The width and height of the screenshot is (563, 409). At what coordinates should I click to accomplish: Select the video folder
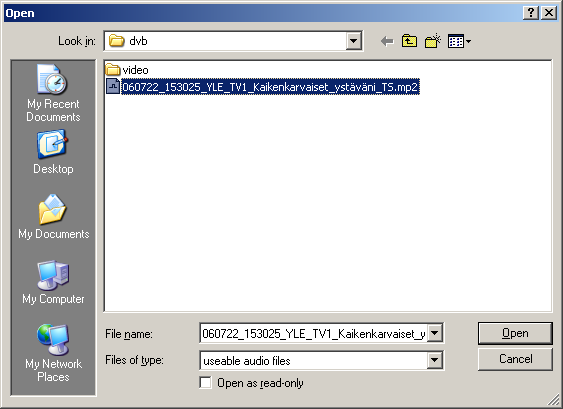point(127,70)
